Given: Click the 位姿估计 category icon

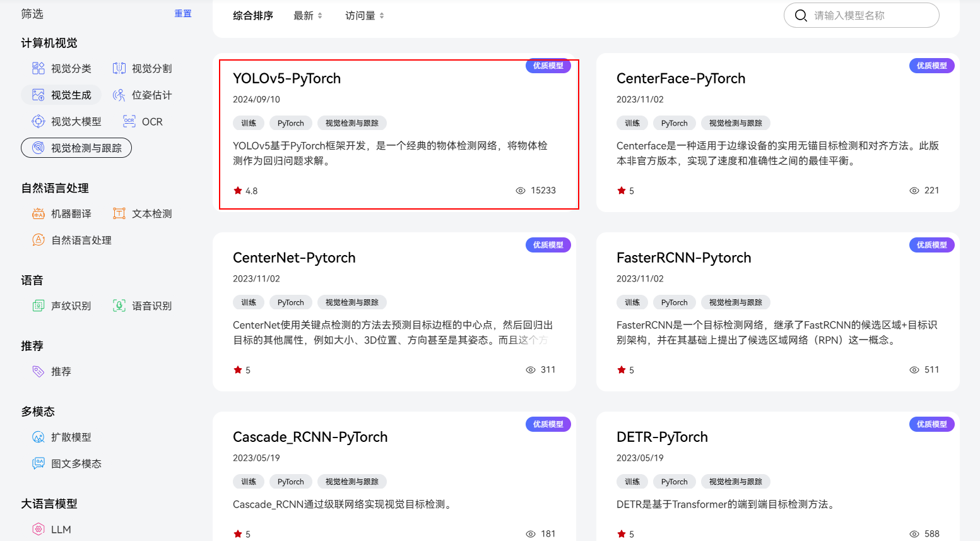Looking at the screenshot, I should (x=119, y=95).
